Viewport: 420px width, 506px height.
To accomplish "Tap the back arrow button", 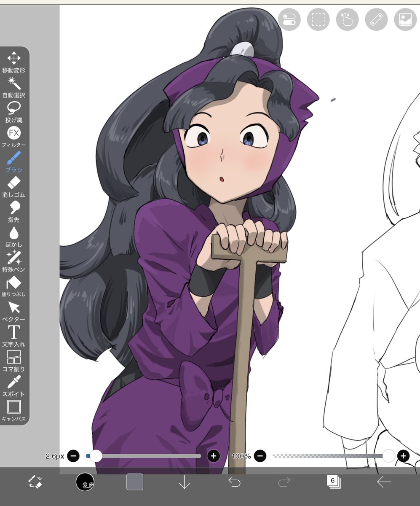I will (x=384, y=482).
